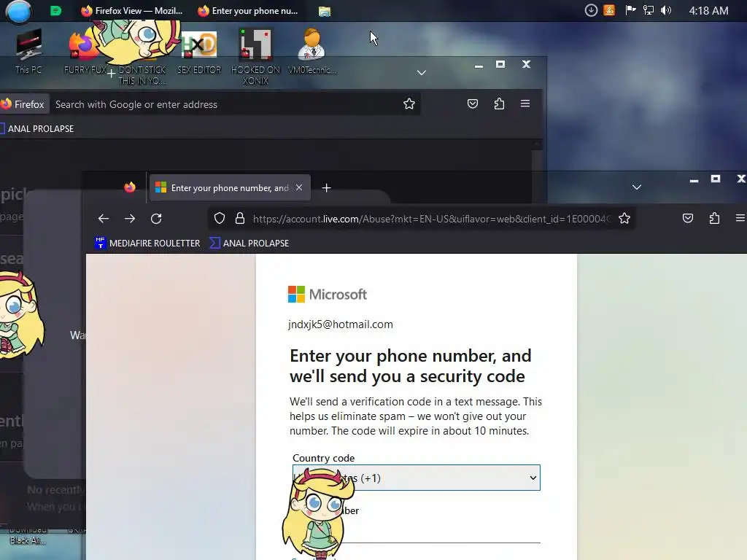This screenshot has height=560, width=747.
Task: Click Firefox View icon in front window
Action: click(130, 187)
